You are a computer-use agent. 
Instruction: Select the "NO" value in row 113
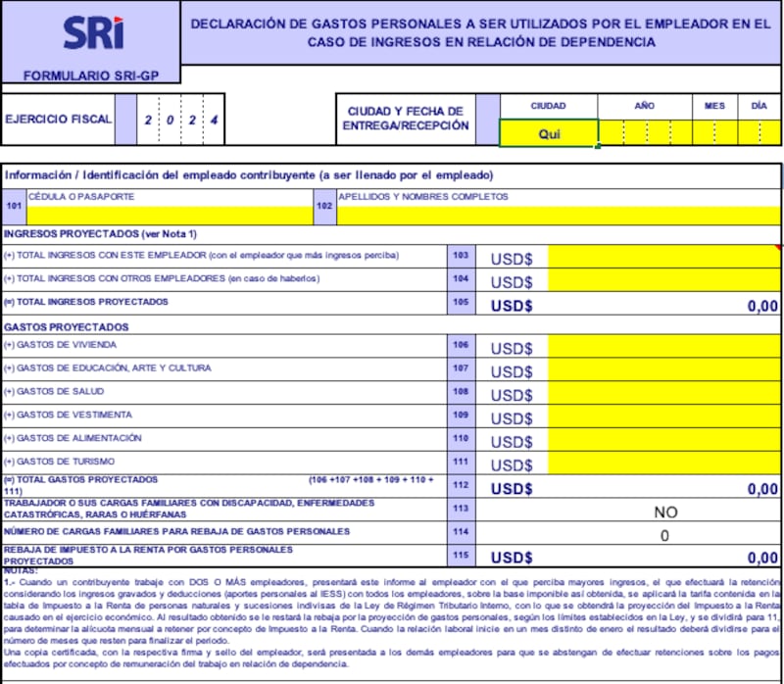(x=665, y=512)
